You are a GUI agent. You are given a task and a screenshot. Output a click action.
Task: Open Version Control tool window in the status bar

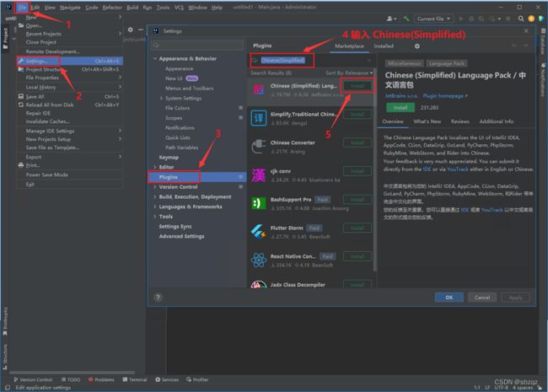(x=33, y=379)
